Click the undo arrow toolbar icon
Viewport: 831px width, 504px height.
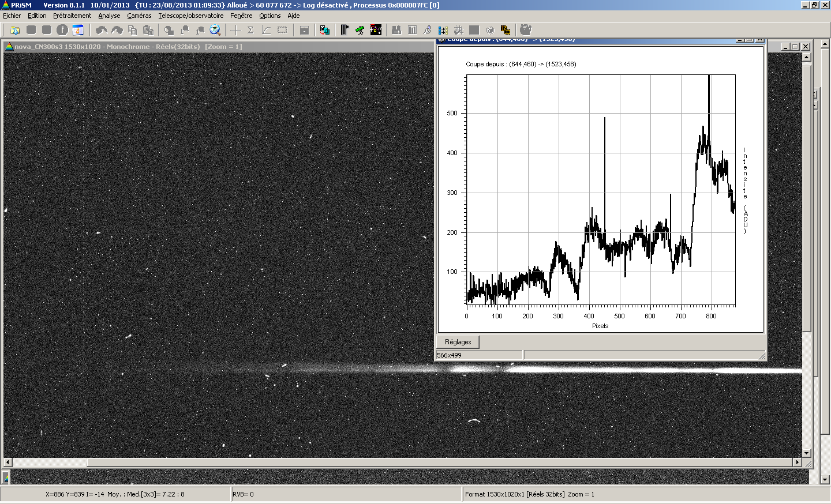(101, 30)
